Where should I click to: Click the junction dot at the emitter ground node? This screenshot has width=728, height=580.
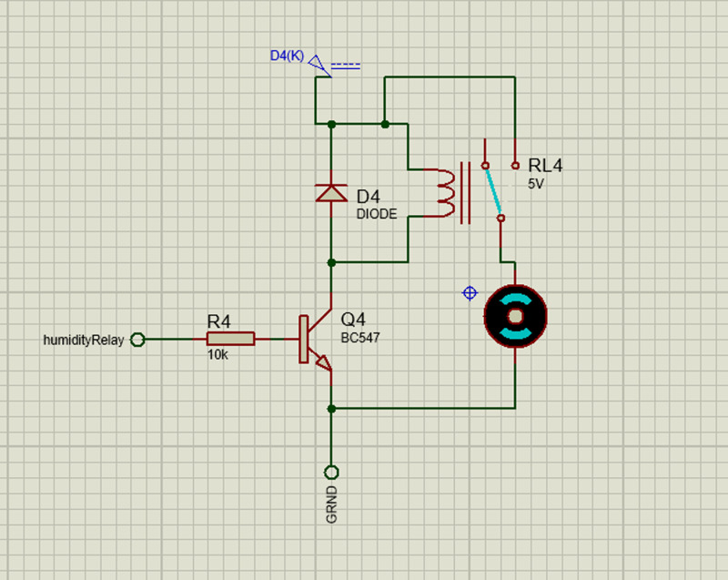pyautogui.click(x=331, y=409)
